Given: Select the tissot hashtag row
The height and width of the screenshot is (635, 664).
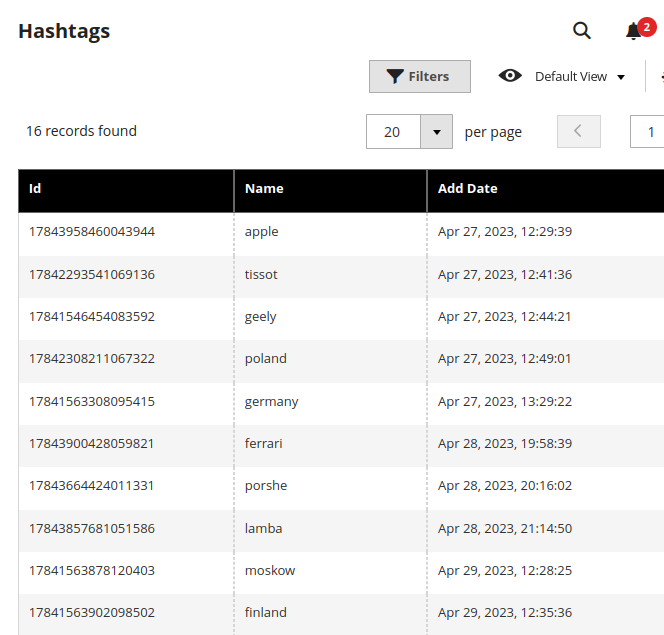Looking at the screenshot, I should [341, 276].
